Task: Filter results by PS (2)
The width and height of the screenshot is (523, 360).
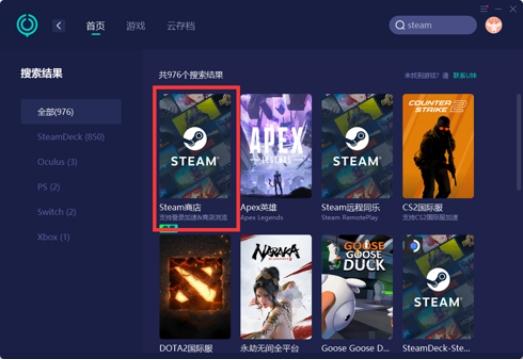Action: [49, 187]
